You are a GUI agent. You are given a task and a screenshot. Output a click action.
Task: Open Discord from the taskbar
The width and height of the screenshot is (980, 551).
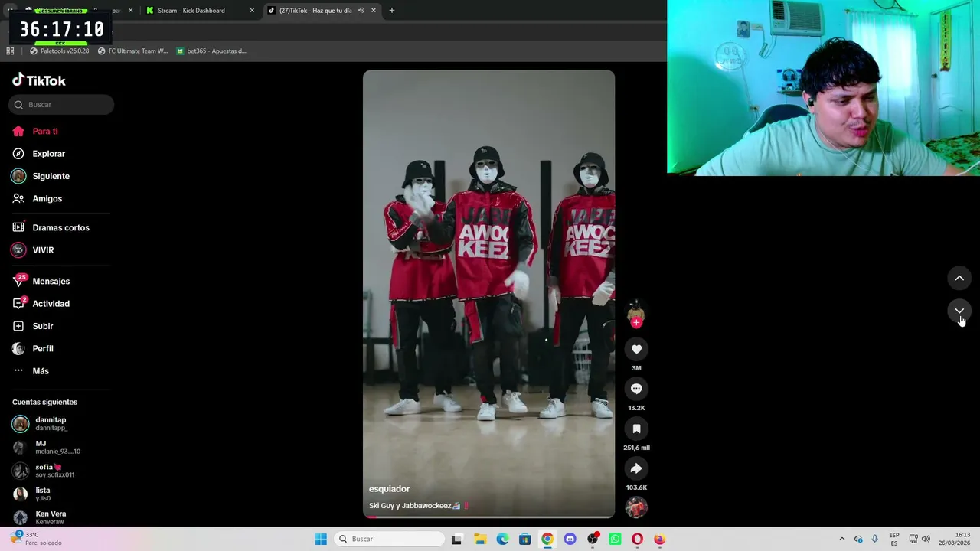click(x=570, y=539)
